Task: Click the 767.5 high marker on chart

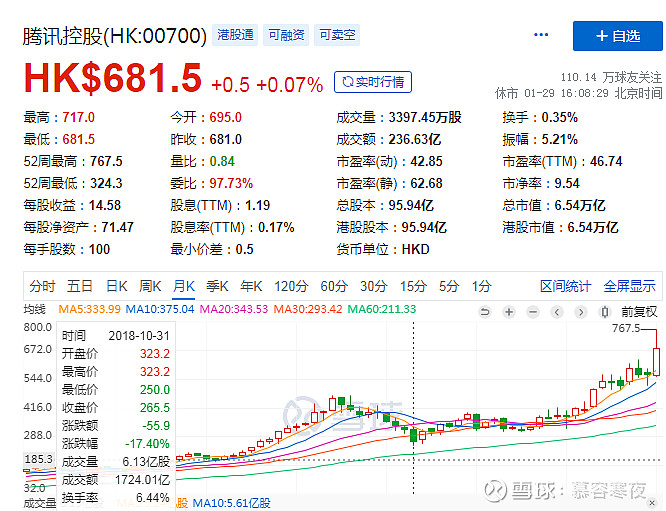Action: coord(626,328)
